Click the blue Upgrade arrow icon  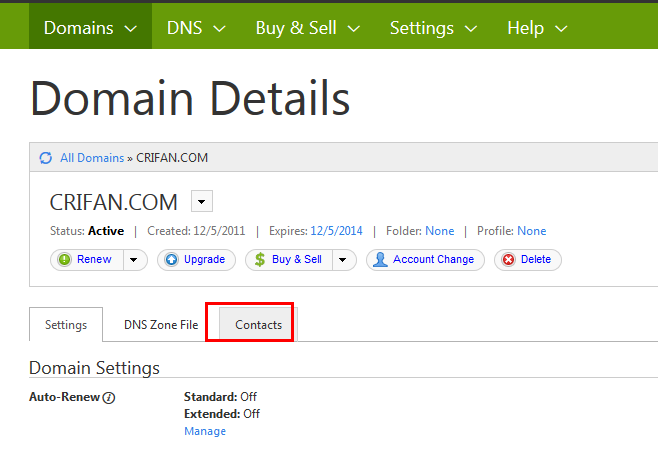click(171, 260)
